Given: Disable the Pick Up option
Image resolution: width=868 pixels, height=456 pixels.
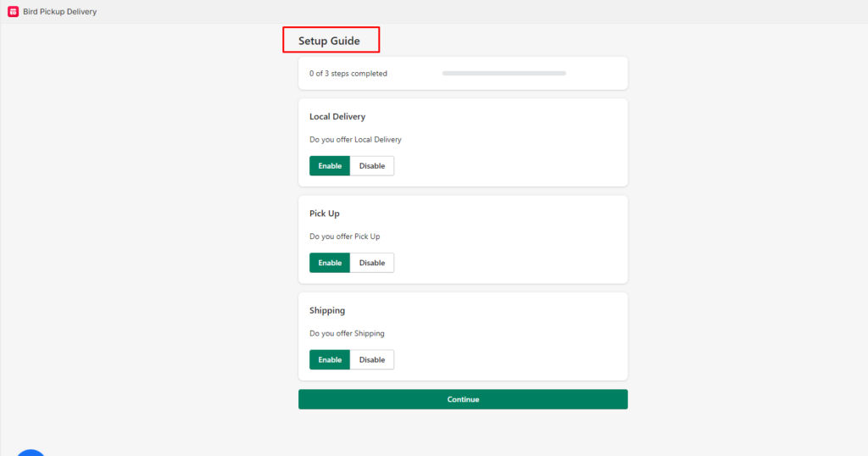Looking at the screenshot, I should coord(372,263).
